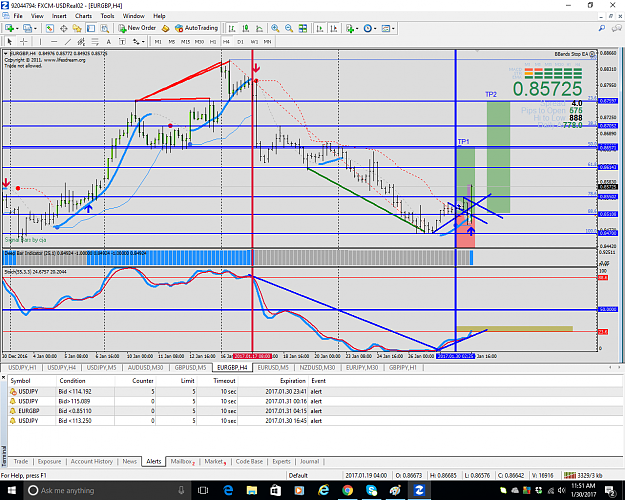Image resolution: width=625 pixels, height=500 pixels.
Task: Open the Indicators list dropdown
Action: pyautogui.click(x=352, y=28)
